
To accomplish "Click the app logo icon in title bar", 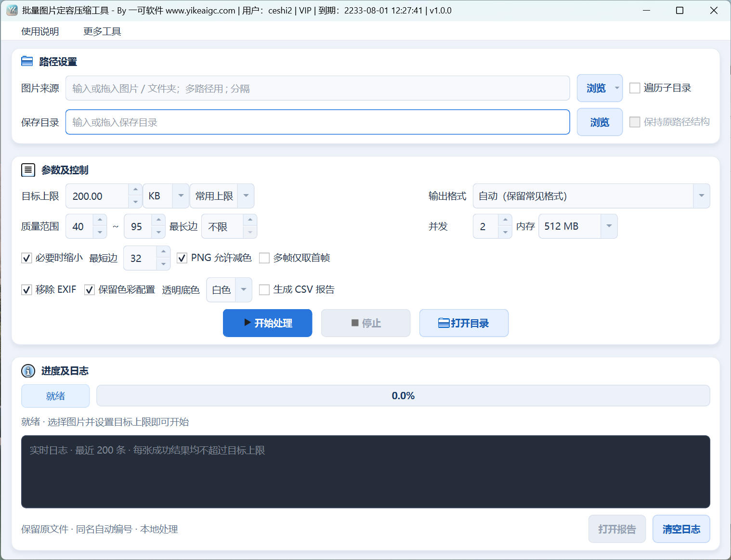I will tap(12, 10).
